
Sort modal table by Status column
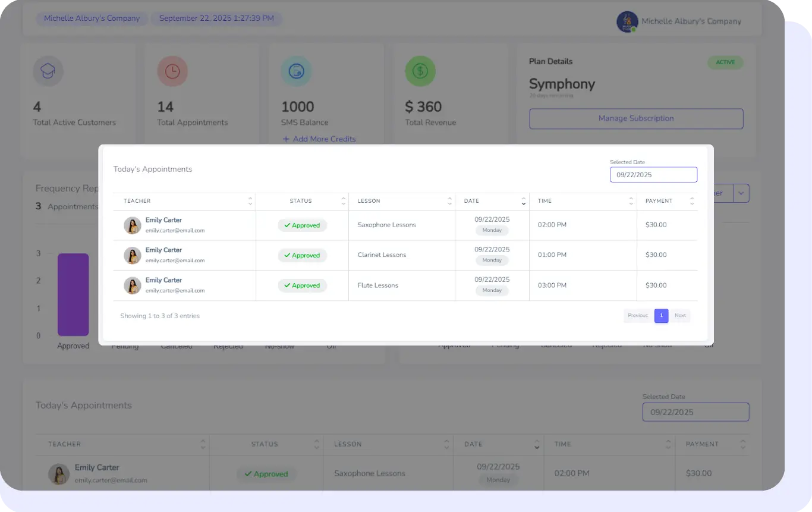coord(343,201)
